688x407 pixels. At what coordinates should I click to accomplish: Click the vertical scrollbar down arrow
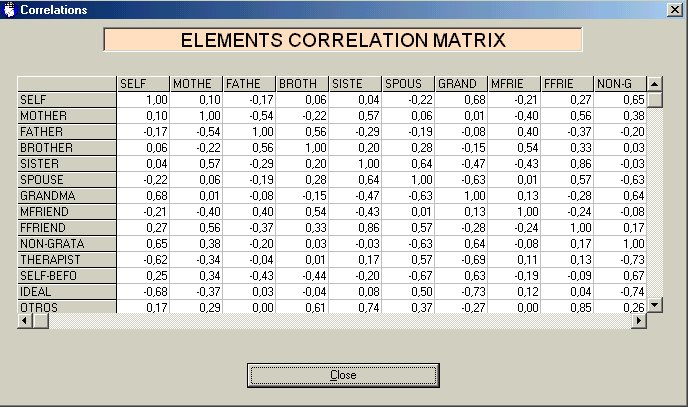[655, 305]
